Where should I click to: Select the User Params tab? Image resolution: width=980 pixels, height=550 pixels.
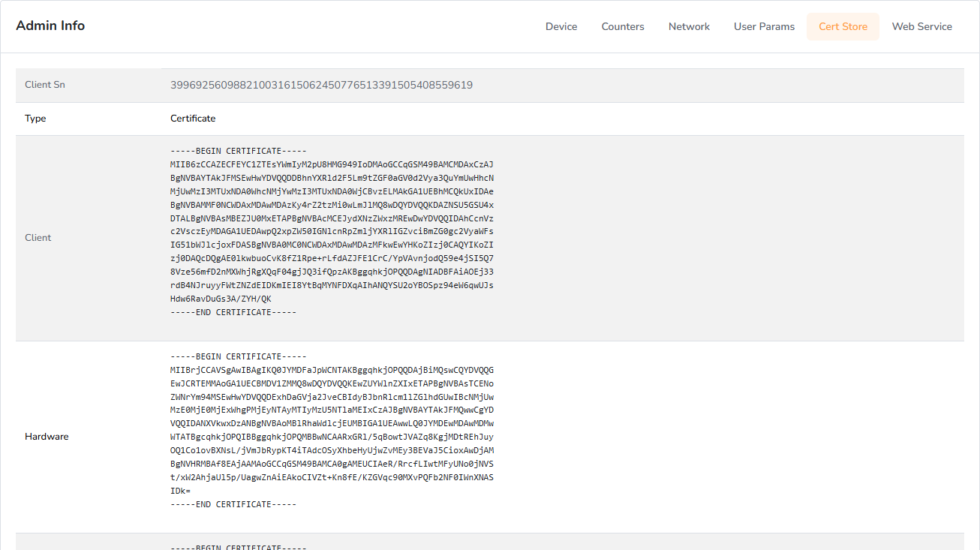coord(764,26)
